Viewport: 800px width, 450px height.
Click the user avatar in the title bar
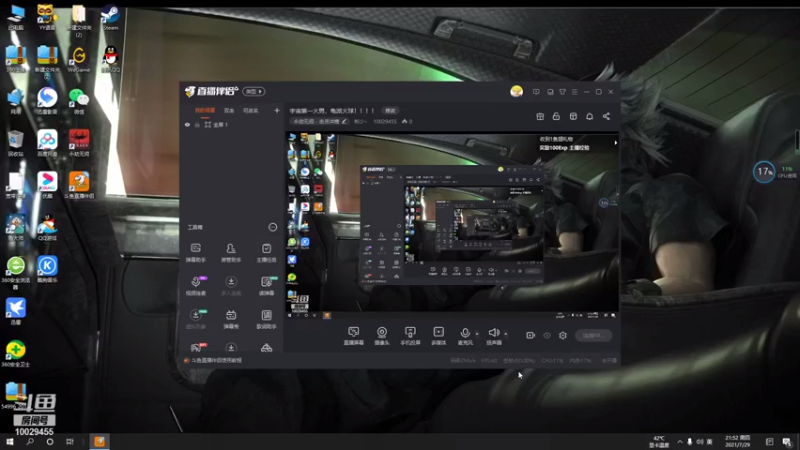pyautogui.click(x=516, y=91)
